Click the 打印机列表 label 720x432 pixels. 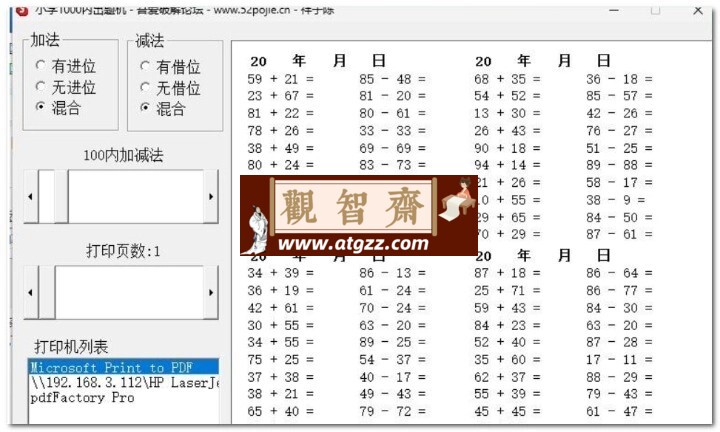71,347
